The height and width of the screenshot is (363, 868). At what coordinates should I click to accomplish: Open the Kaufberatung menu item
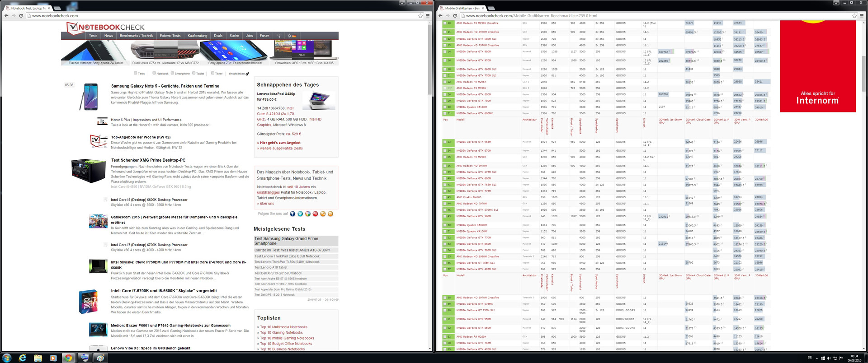198,36
